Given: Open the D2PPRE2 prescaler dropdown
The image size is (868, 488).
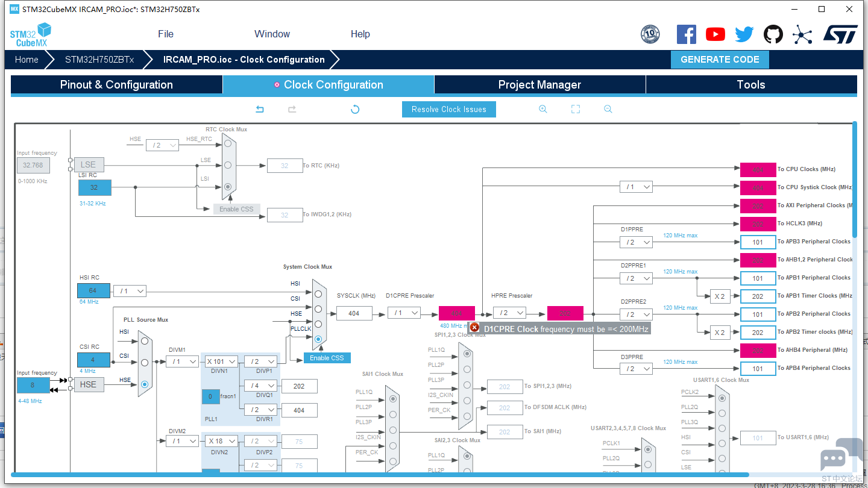Looking at the screenshot, I should coord(636,314).
